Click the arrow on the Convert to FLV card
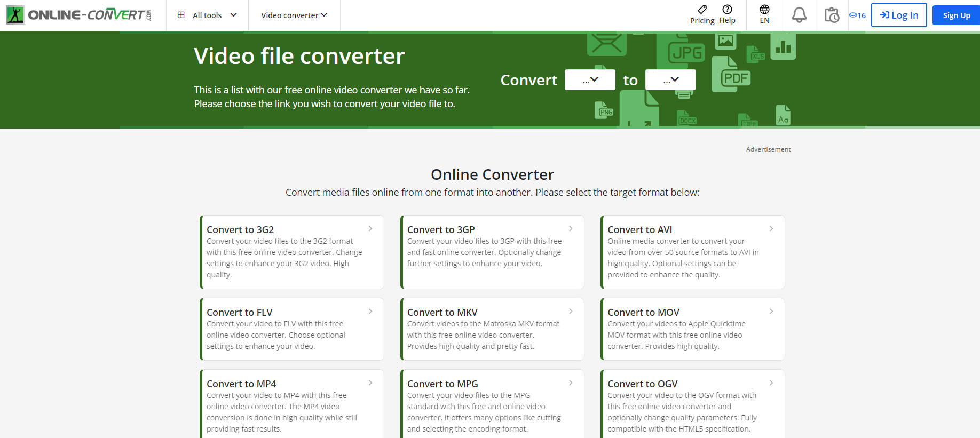The image size is (980, 438). click(x=370, y=311)
